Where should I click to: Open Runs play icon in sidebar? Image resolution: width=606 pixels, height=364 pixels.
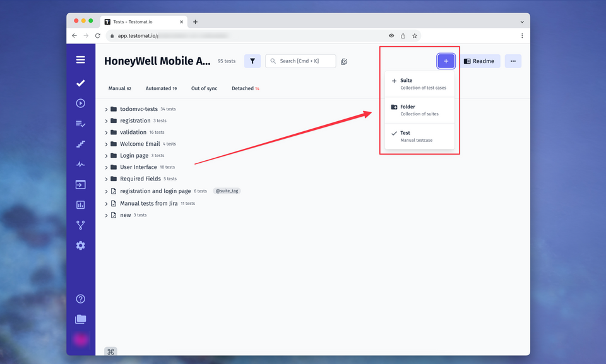(x=80, y=103)
